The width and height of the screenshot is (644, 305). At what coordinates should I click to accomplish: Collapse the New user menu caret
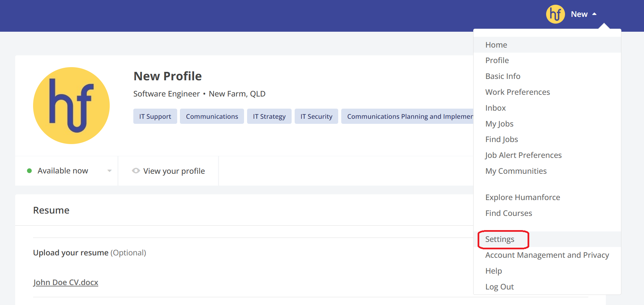[594, 14]
